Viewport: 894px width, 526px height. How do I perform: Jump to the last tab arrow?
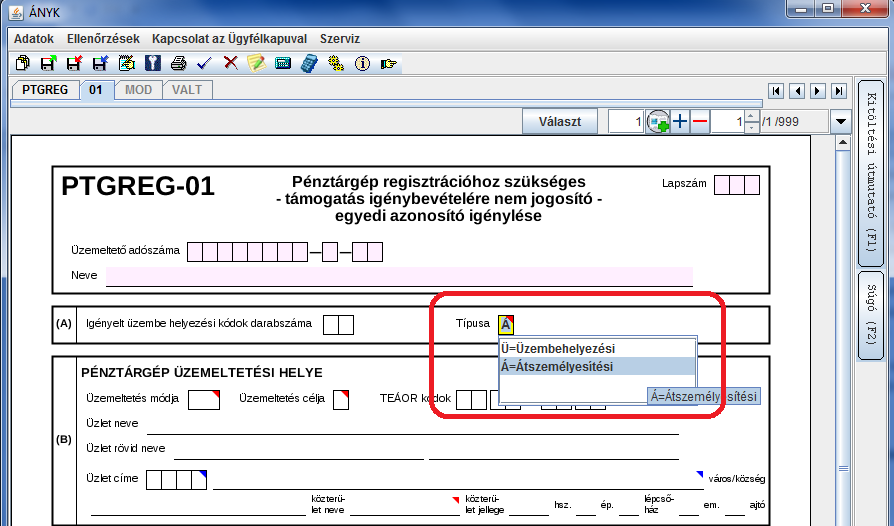pos(839,91)
